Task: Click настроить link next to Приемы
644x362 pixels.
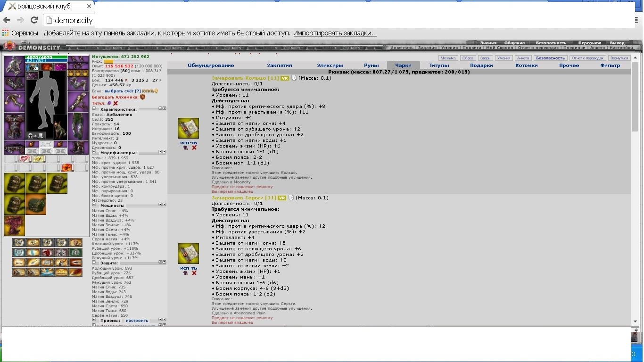Action: pyautogui.click(x=137, y=321)
